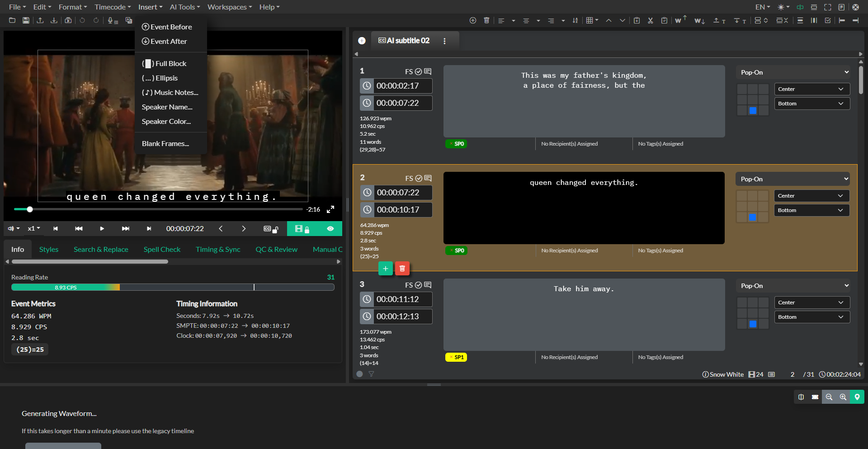Expand the playback speed x1 dropdown

point(34,229)
